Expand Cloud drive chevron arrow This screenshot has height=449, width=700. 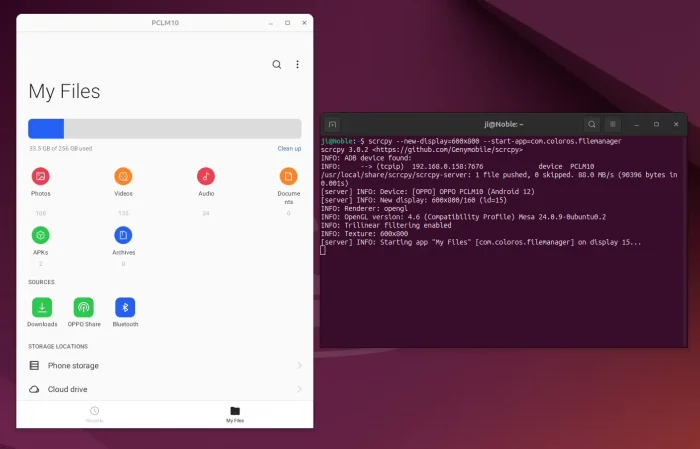coord(299,389)
